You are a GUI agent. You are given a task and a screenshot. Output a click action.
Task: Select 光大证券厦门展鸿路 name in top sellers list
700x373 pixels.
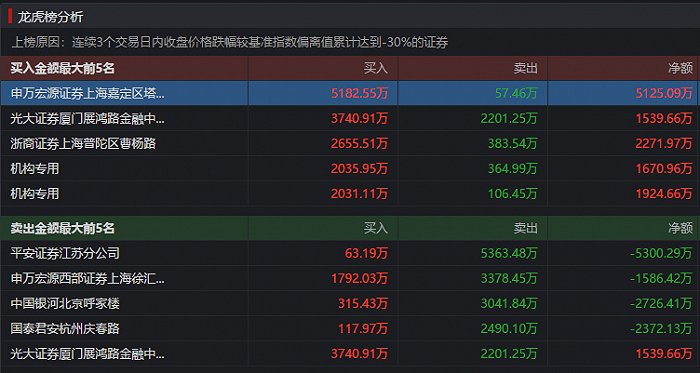88,354
